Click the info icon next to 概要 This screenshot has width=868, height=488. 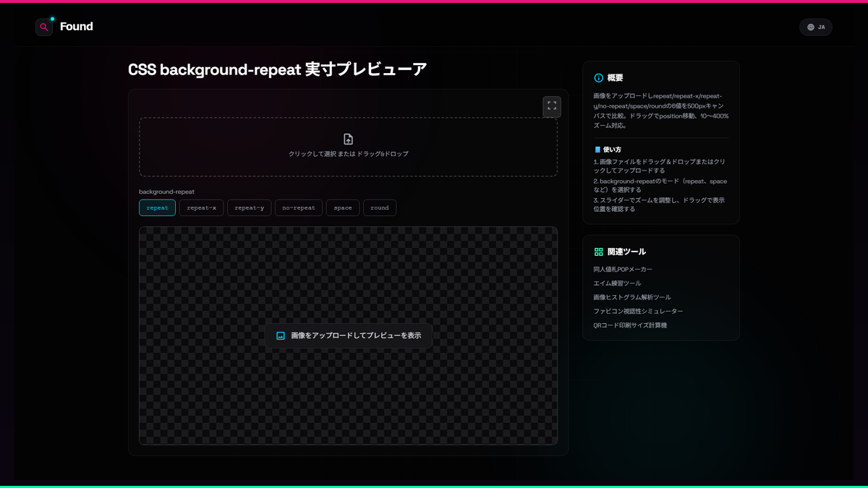tap(598, 78)
